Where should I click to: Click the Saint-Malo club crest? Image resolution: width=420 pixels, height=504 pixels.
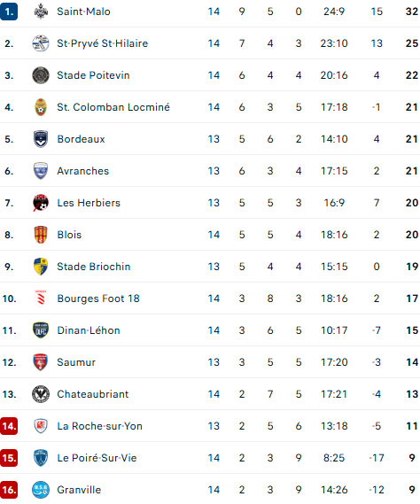tap(41, 12)
